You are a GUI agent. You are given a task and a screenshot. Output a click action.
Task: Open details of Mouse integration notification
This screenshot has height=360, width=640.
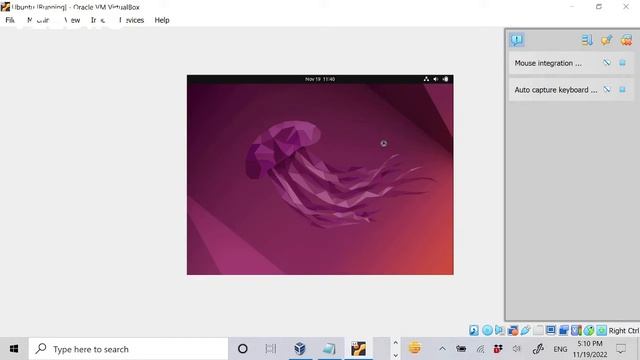(x=607, y=63)
